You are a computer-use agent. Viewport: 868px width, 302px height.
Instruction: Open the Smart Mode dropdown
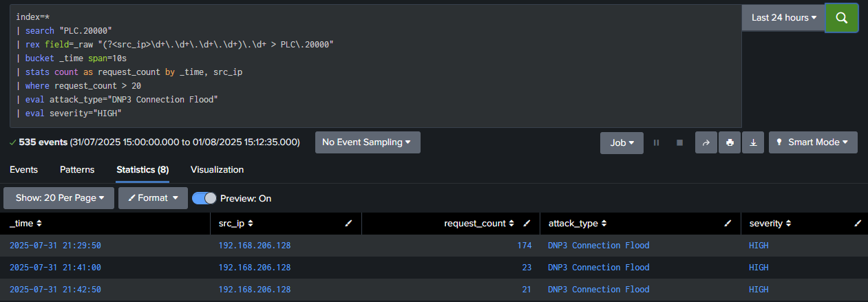[813, 142]
